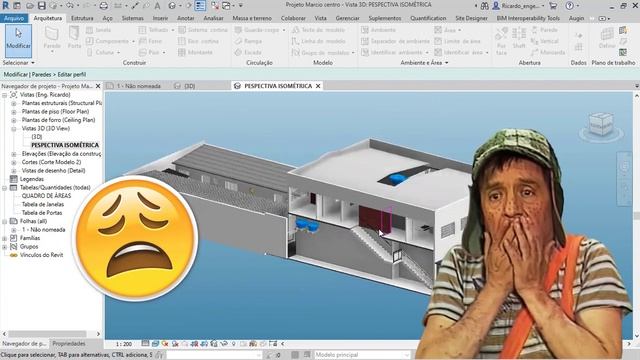640x360 pixels.
Task: Select Vínculos do Revit item
Action: (42, 255)
